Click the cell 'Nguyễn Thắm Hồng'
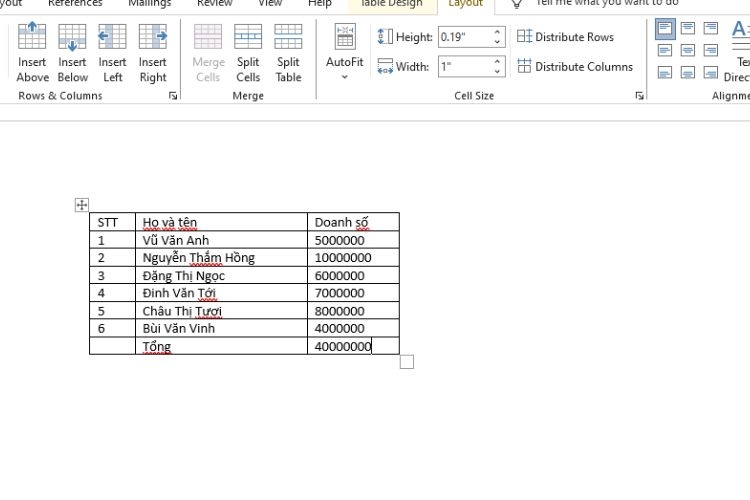 pyautogui.click(x=221, y=257)
